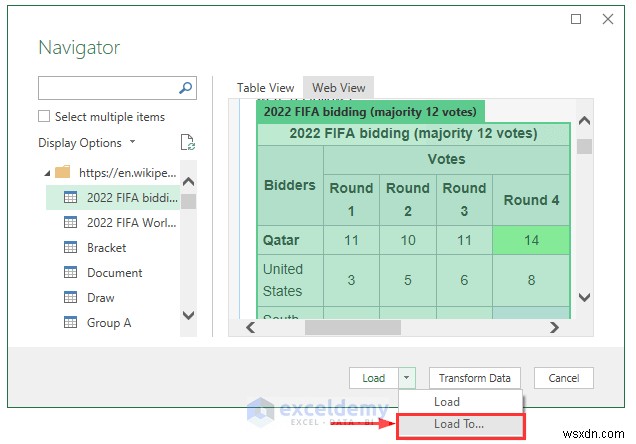Viewport: 636px width, 444px height.
Task: Click the table list scroll up arrow
Action: click(x=189, y=181)
